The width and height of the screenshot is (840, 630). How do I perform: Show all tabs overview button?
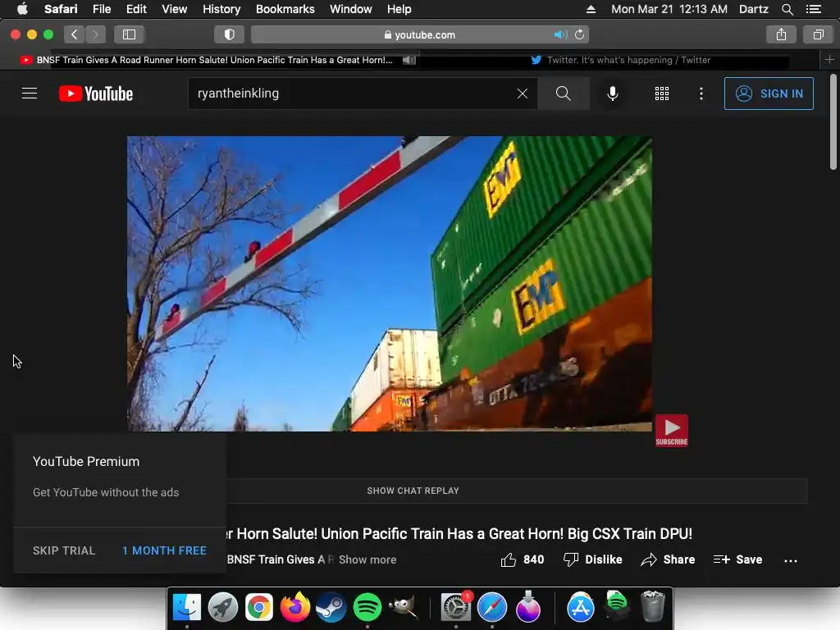[818, 34]
